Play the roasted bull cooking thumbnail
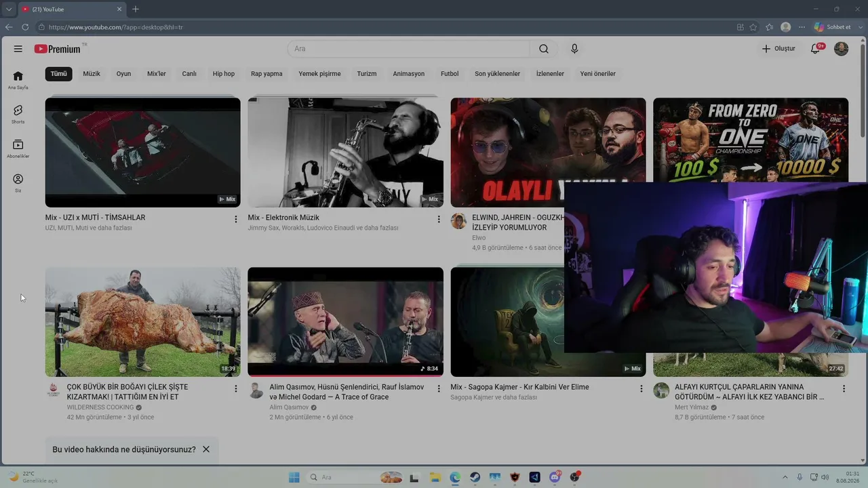Screen dimensions: 868x488 coord(142,322)
